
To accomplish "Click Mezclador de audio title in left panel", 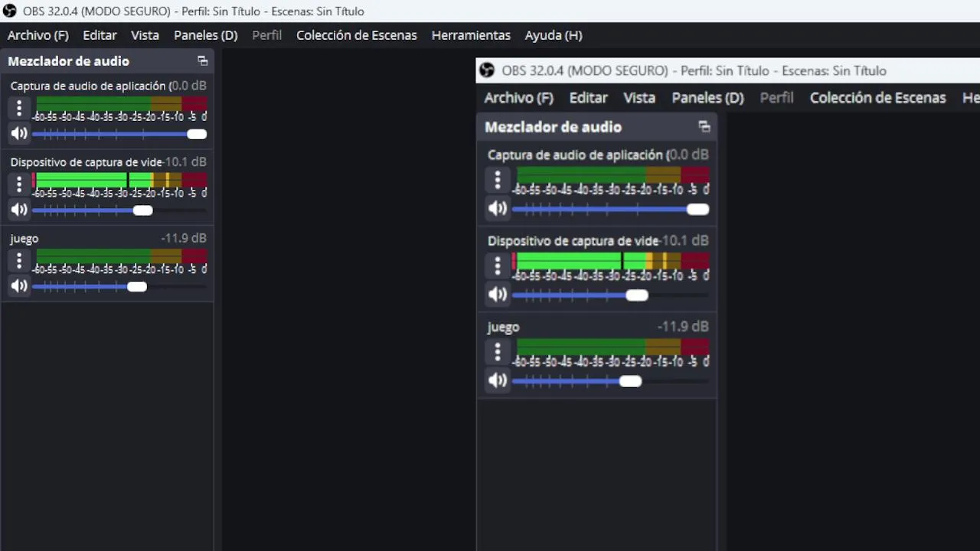I will [x=69, y=61].
